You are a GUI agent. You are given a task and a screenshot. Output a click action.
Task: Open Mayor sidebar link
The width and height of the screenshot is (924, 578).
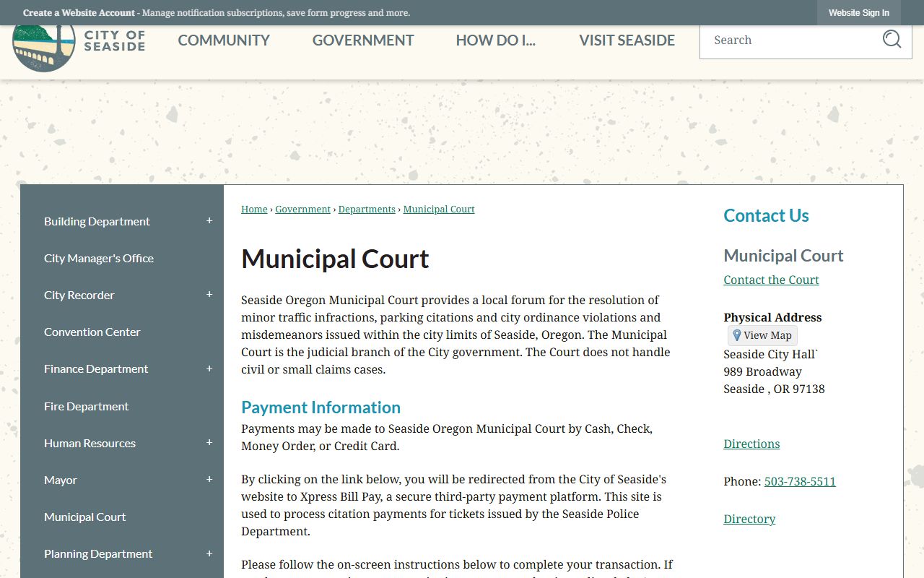pyautogui.click(x=61, y=480)
